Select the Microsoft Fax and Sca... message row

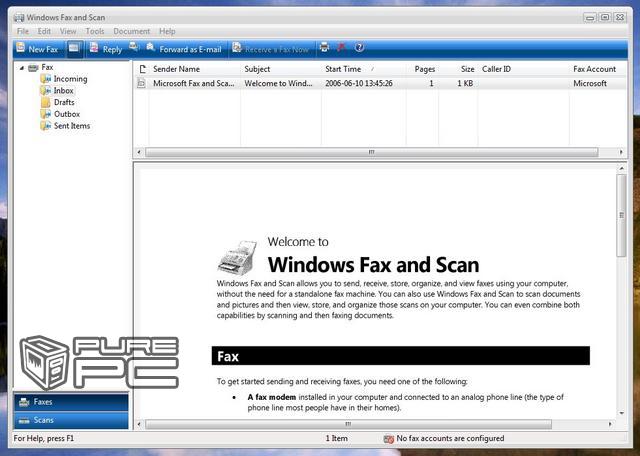pyautogui.click(x=380, y=83)
